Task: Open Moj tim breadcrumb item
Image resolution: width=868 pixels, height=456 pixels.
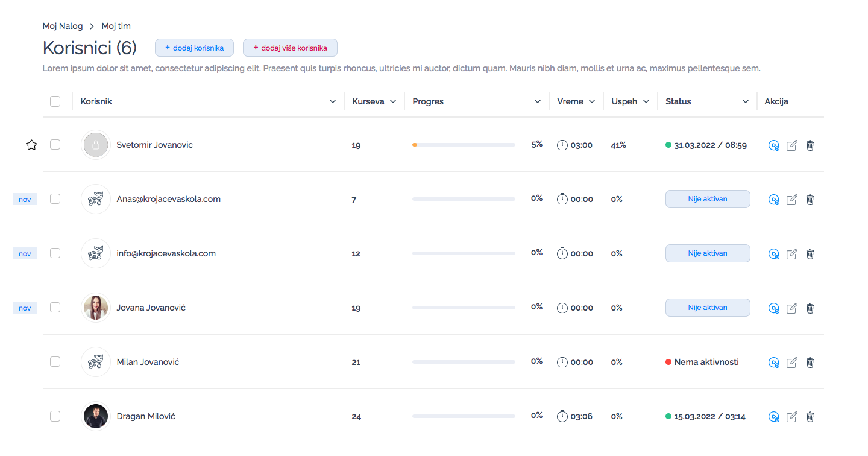Action: click(116, 26)
